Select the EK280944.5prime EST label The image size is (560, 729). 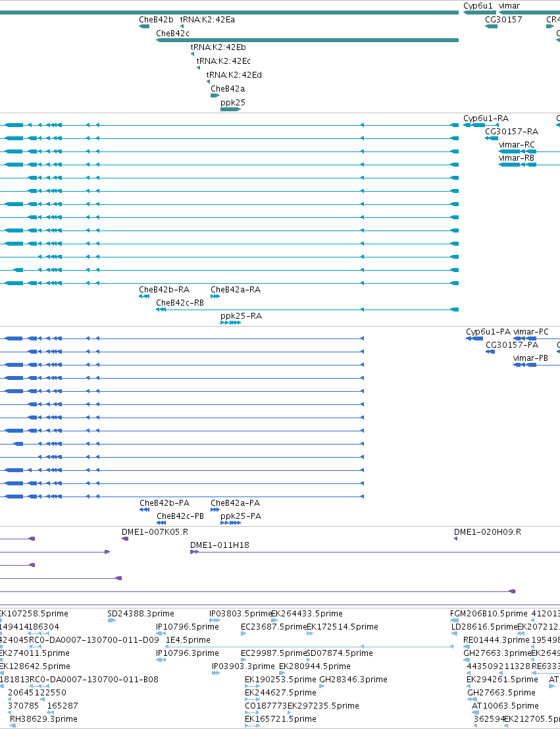pos(315,666)
